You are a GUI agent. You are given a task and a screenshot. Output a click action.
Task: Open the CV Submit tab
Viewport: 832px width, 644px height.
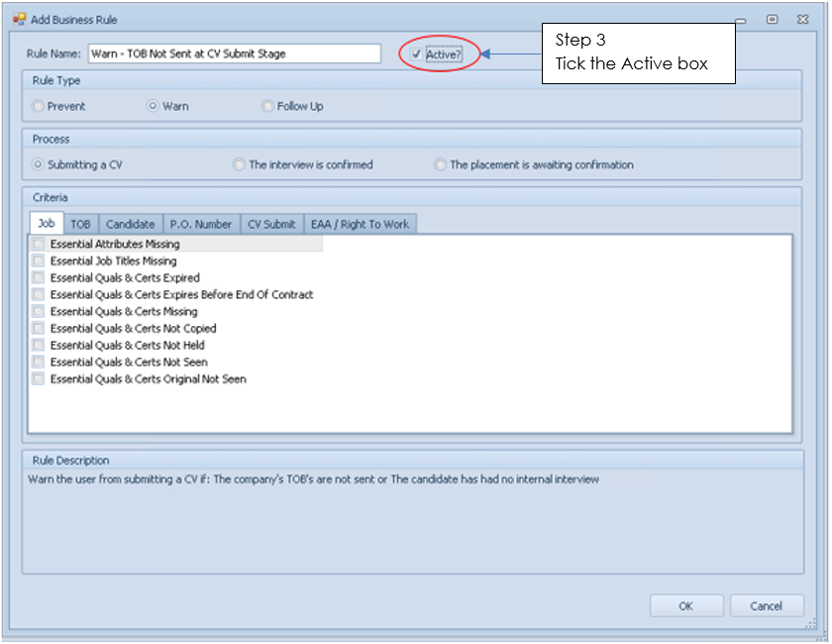coord(271,224)
